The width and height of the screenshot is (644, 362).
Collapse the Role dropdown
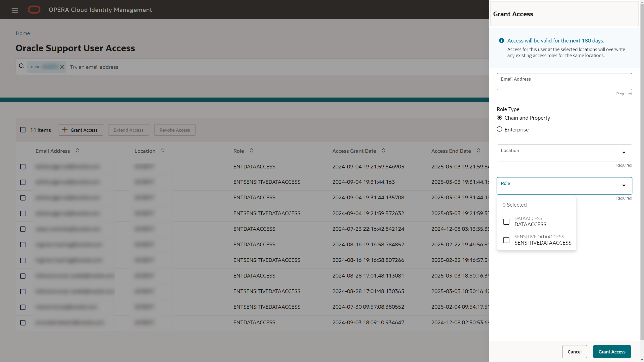(x=624, y=186)
